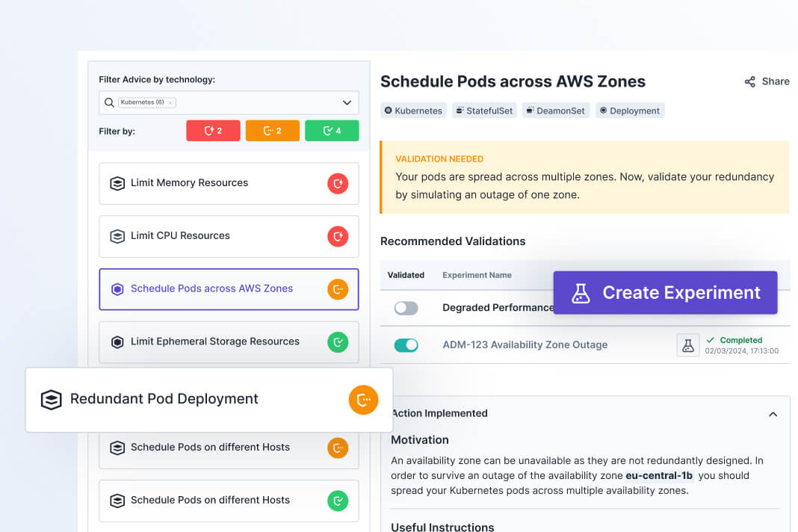
Task: Select the Kubernetes tag
Action: (413, 111)
